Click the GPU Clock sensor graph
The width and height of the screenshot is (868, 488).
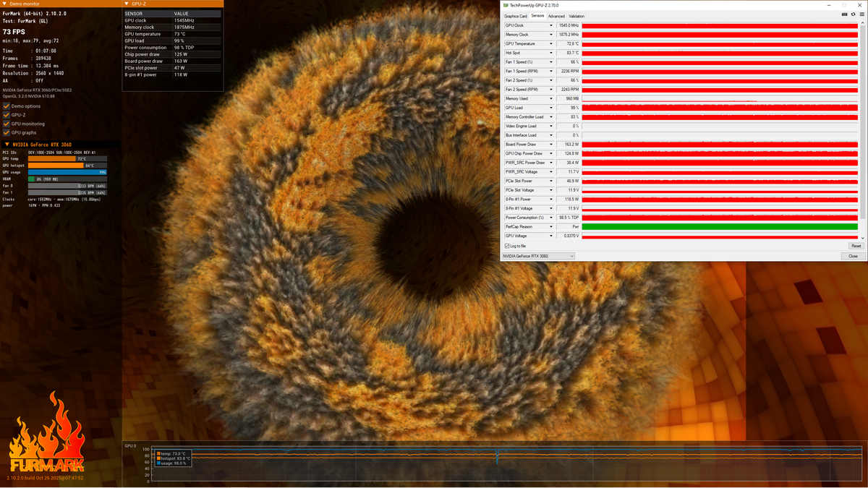pyautogui.click(x=720, y=25)
